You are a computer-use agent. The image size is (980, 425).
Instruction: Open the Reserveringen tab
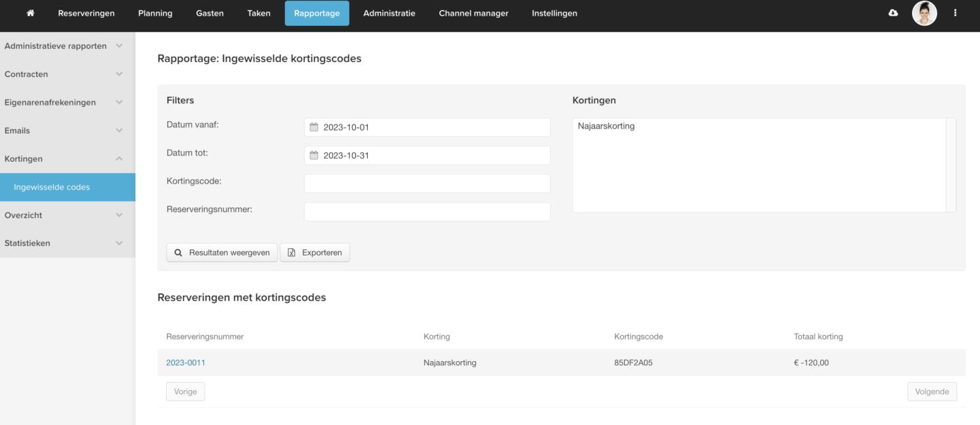[86, 13]
